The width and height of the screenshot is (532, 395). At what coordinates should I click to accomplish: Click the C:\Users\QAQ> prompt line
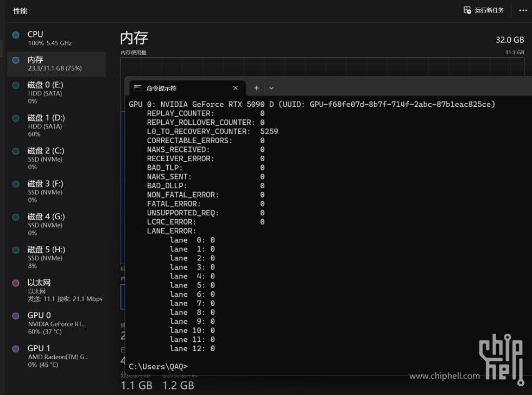[x=158, y=367]
